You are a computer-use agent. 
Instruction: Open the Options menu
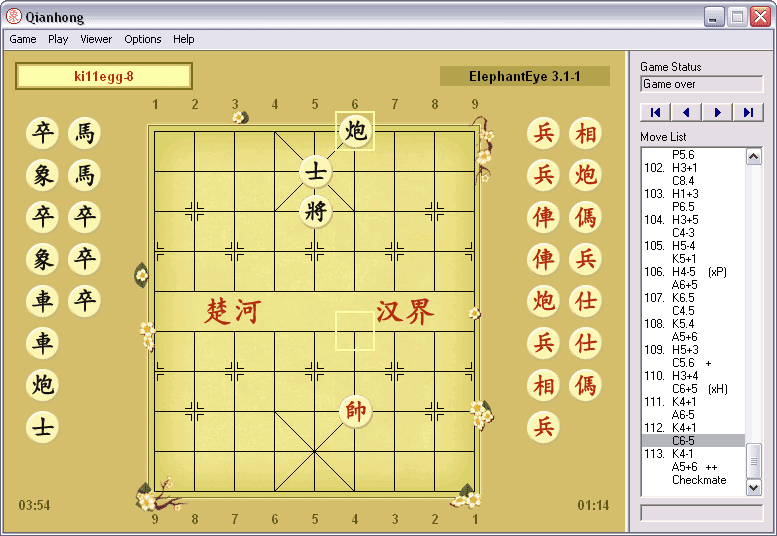[x=143, y=39]
